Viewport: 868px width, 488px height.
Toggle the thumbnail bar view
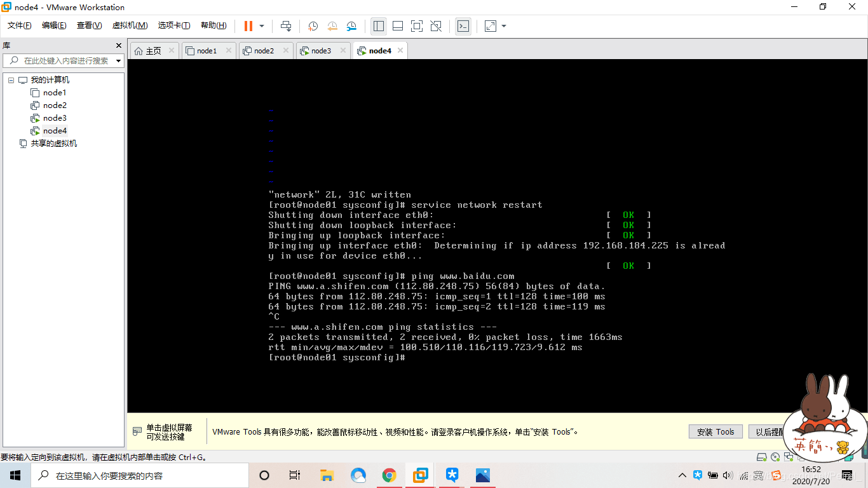398,26
